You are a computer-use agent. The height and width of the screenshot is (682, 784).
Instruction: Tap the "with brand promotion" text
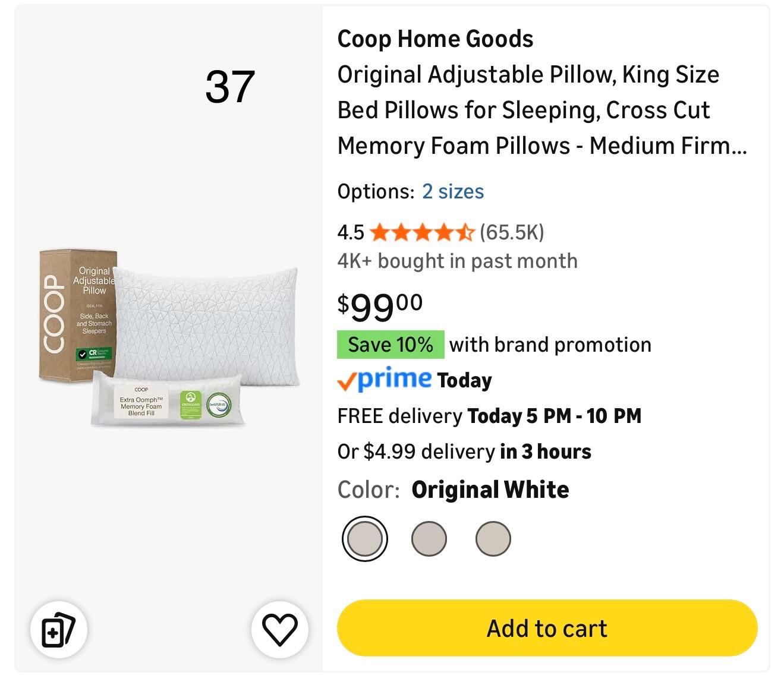pyautogui.click(x=550, y=345)
